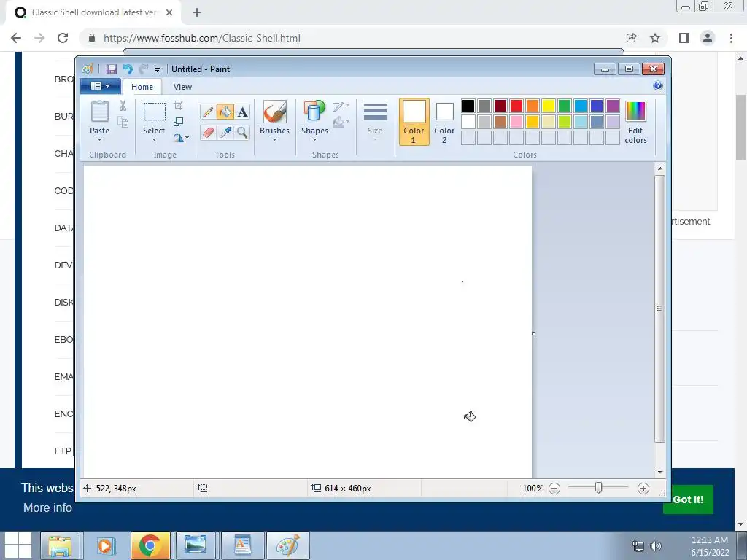Click the Chrome icon in the taskbar
Screen dimensions: 747x560
(x=150, y=545)
